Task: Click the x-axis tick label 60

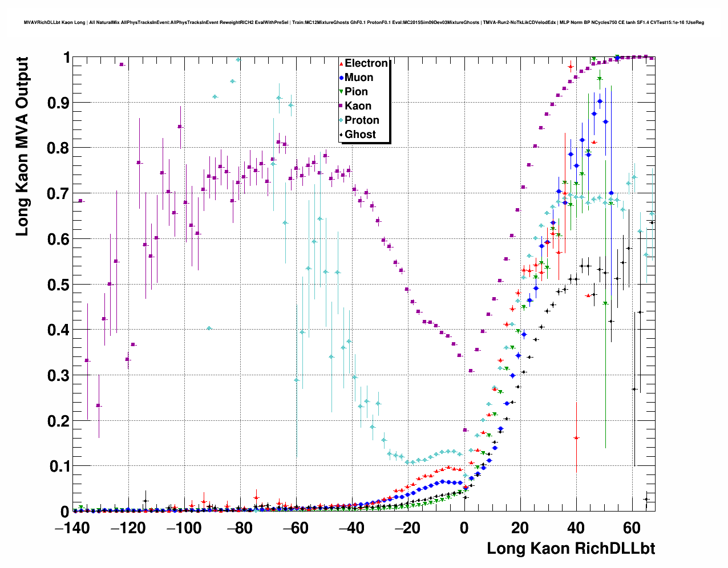Action: pos(632,528)
